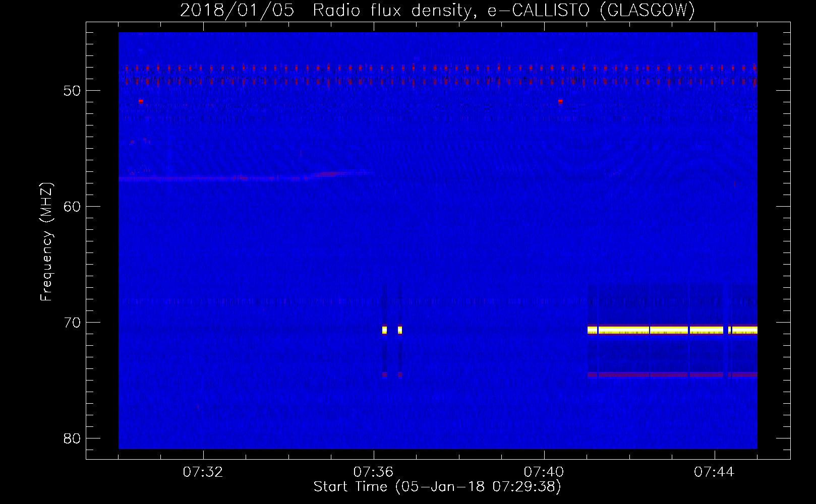
Task: Click the red spot near 51 MHz at the left
Action: (x=141, y=101)
